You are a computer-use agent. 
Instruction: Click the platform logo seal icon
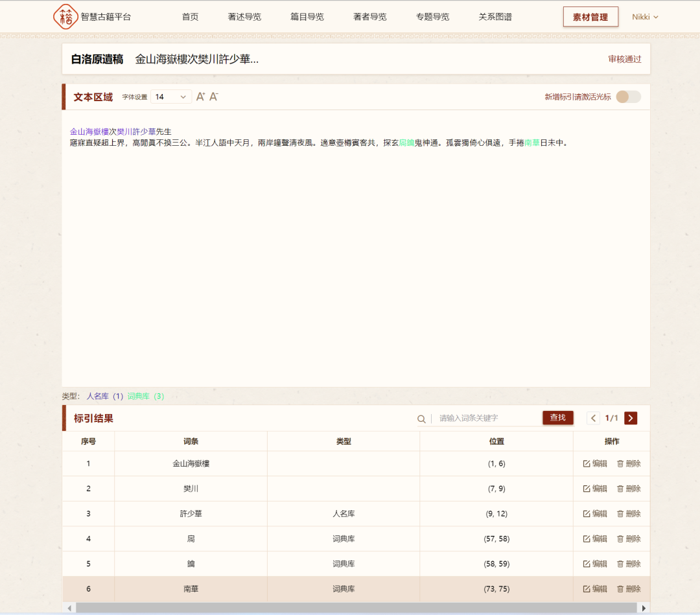click(65, 17)
